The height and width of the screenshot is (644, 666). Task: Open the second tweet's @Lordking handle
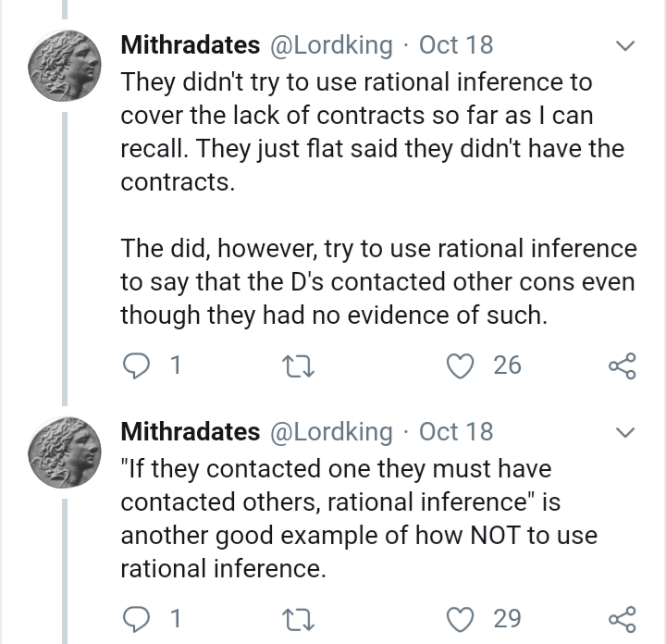331,432
